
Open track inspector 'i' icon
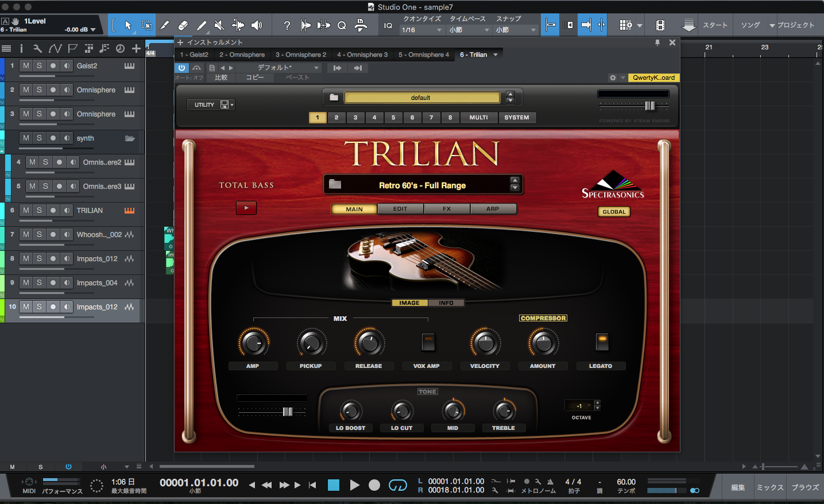pyautogui.click(x=21, y=49)
